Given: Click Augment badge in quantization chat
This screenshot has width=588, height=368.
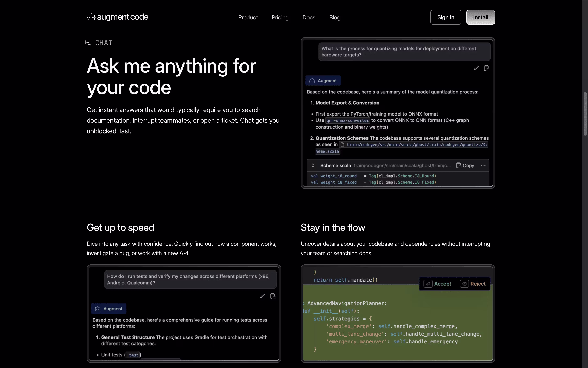Looking at the screenshot, I should click(323, 81).
